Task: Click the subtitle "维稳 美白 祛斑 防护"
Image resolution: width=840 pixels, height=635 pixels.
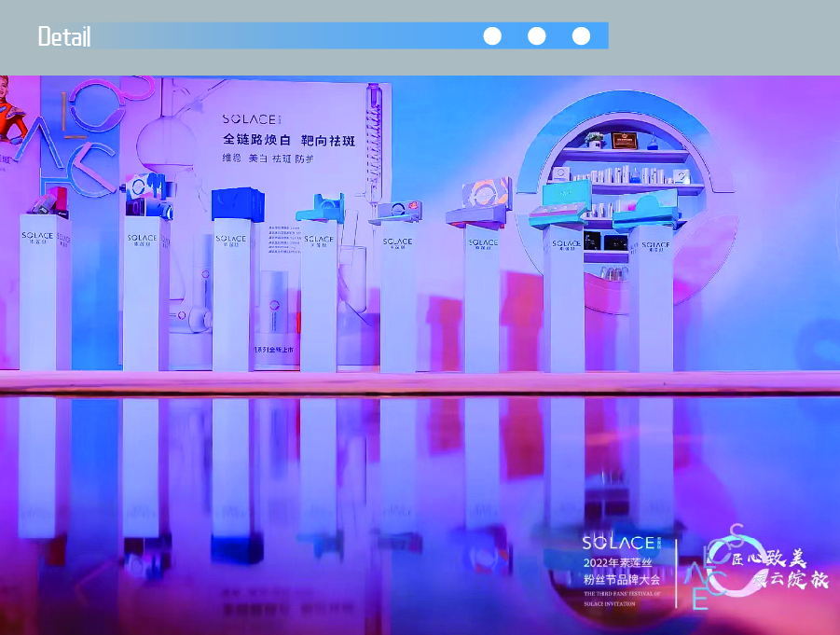Action: pyautogui.click(x=268, y=159)
